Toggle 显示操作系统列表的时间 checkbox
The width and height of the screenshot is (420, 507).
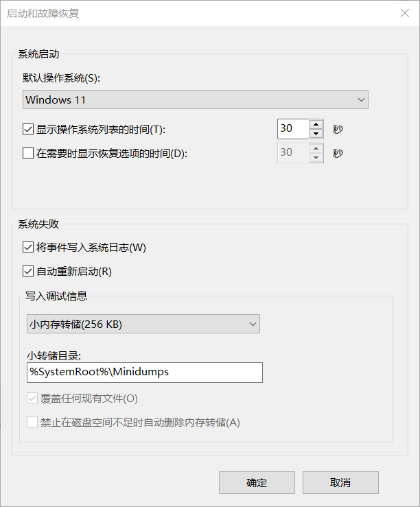pos(28,130)
